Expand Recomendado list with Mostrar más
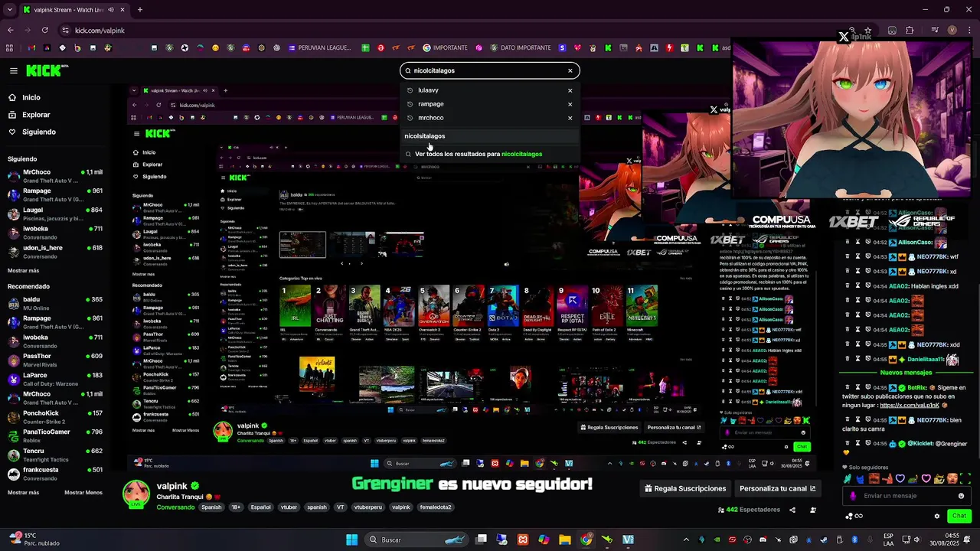Screen dimensions: 980x551 tap(23, 493)
